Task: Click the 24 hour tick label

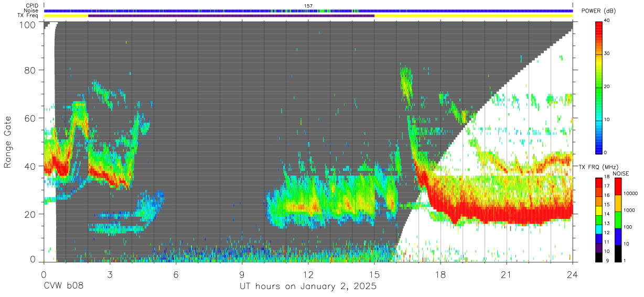Action: coord(573,274)
